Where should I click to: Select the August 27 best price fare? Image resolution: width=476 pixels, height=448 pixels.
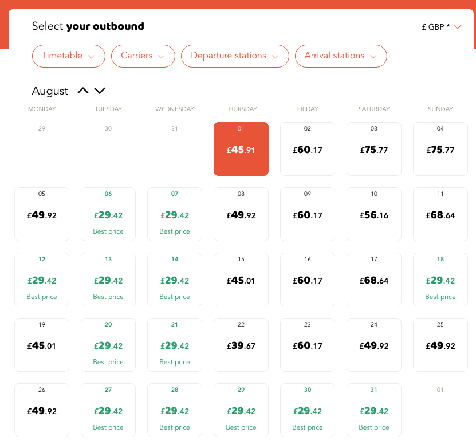[108, 410]
